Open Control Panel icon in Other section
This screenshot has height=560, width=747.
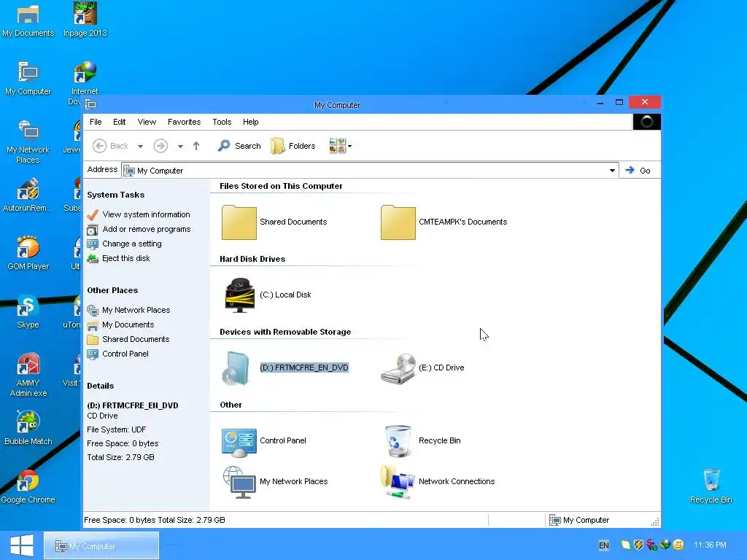coord(239,441)
